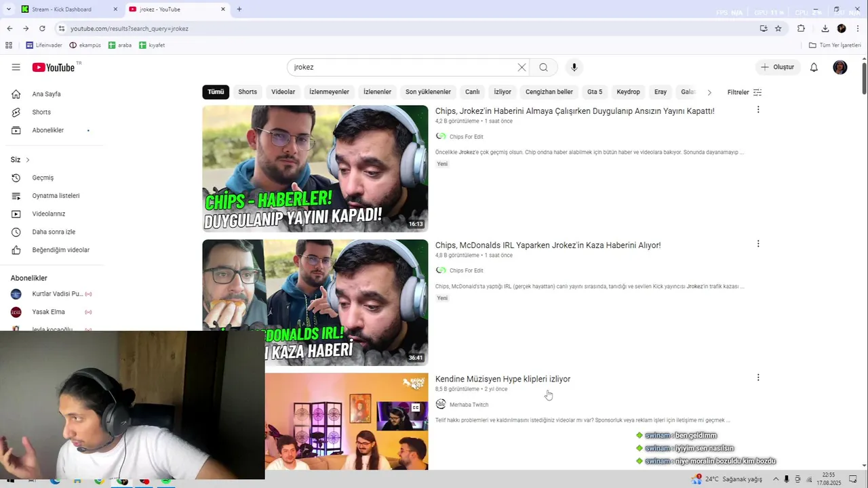
Task: Click the browser address bar URL
Action: tap(129, 28)
